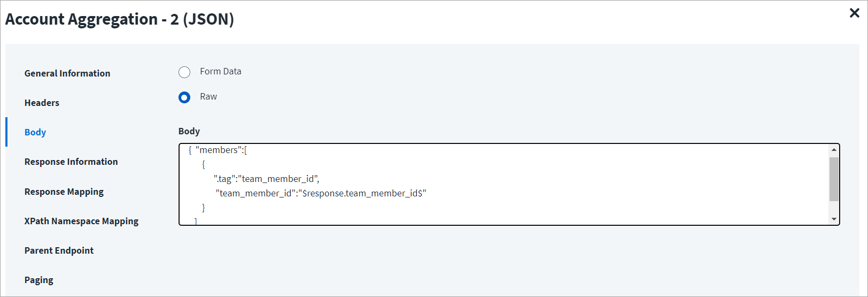The width and height of the screenshot is (868, 297).
Task: Click the "members" line in Body text
Action: 218,150
